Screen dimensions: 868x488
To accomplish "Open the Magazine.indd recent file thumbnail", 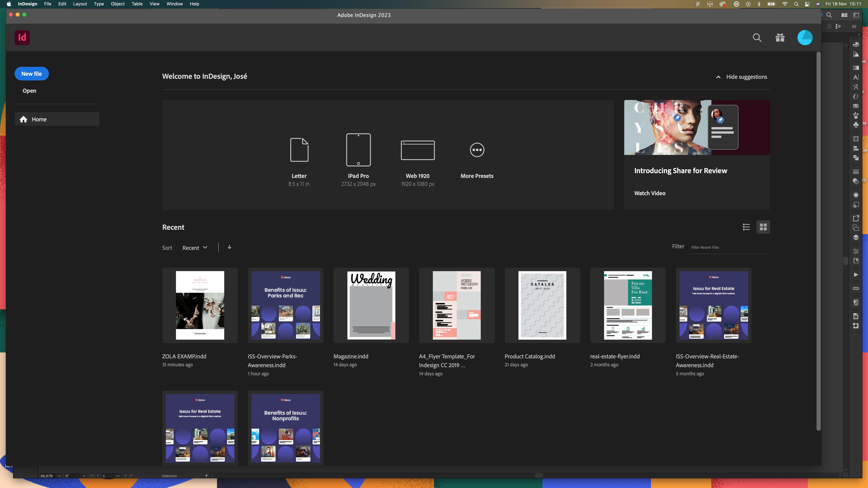I will (x=371, y=305).
